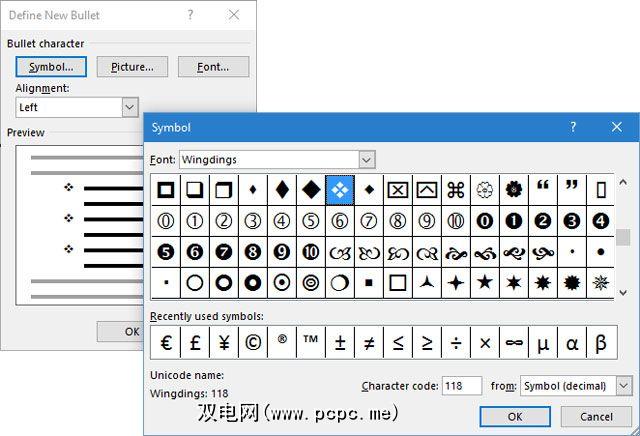The width and height of the screenshot is (640, 436).
Task: Insert the euro sign from recent symbols
Action: click(x=166, y=342)
